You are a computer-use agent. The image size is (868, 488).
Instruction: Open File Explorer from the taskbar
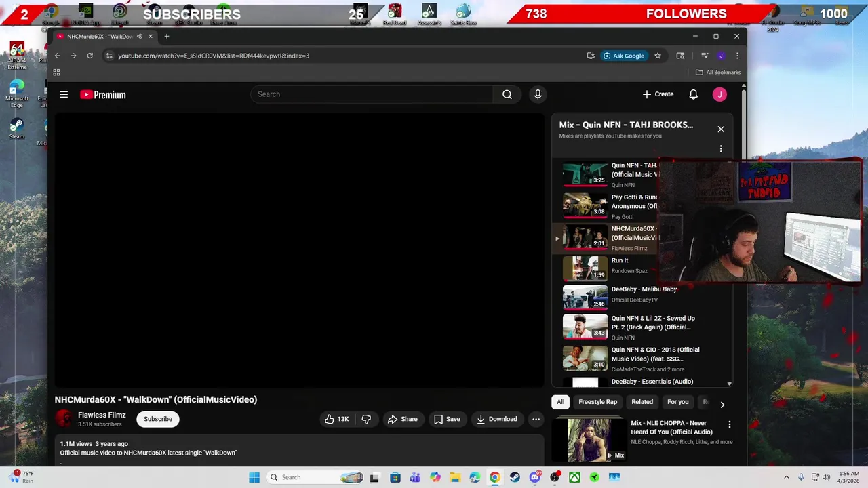(x=455, y=477)
